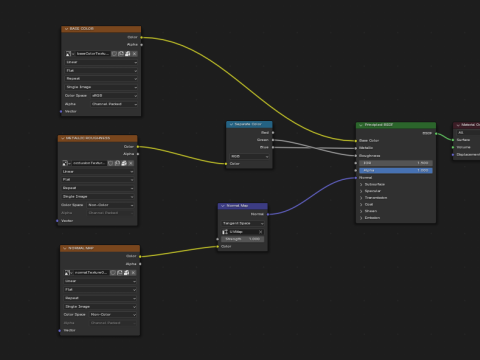Collapse the Material Output node
Viewport: 480px width, 360px height.
pos(458,125)
